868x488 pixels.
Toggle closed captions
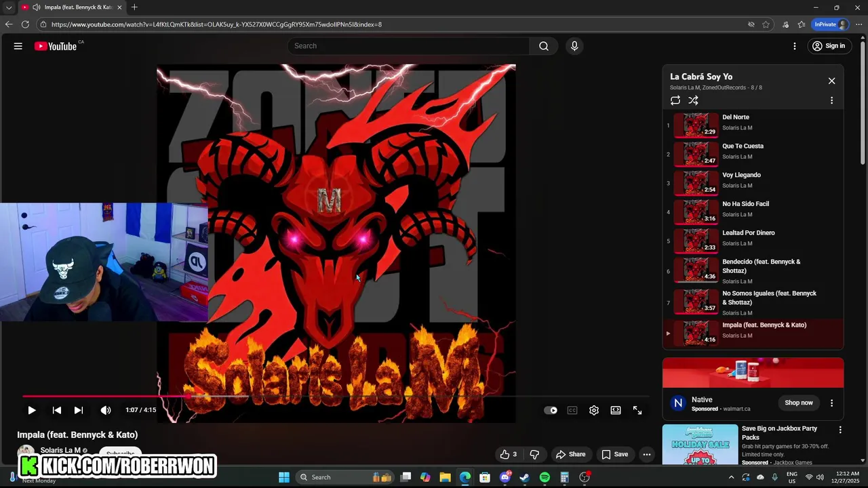click(x=572, y=410)
